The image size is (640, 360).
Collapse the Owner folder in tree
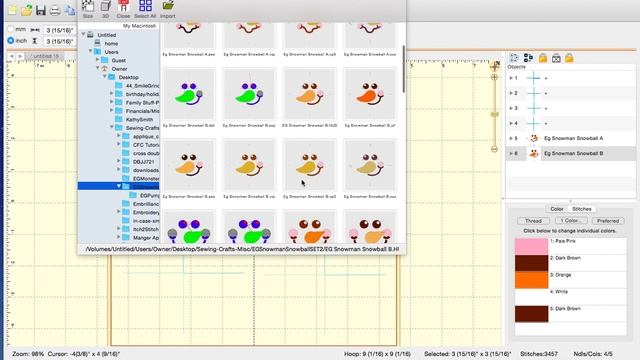pos(98,69)
